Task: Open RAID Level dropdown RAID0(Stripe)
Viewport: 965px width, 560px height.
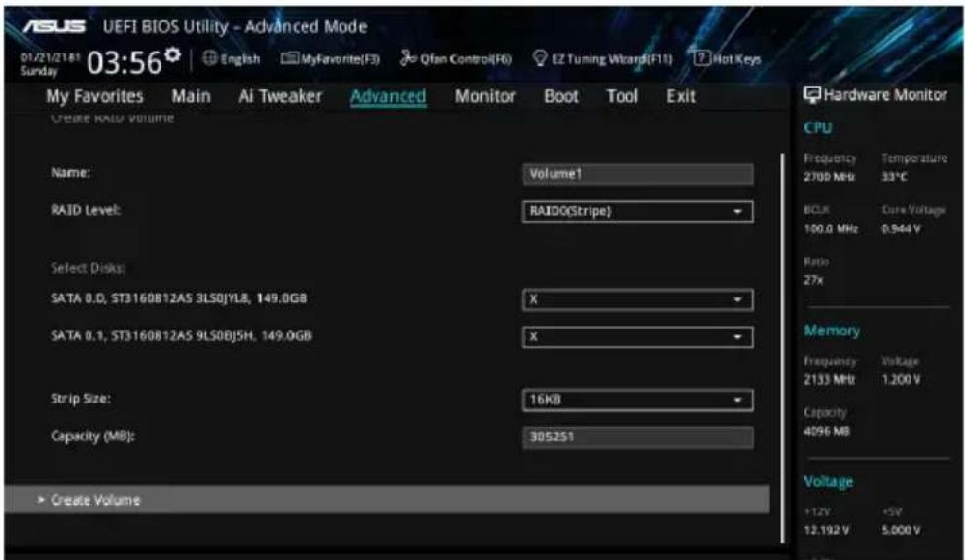Action: [637, 212]
